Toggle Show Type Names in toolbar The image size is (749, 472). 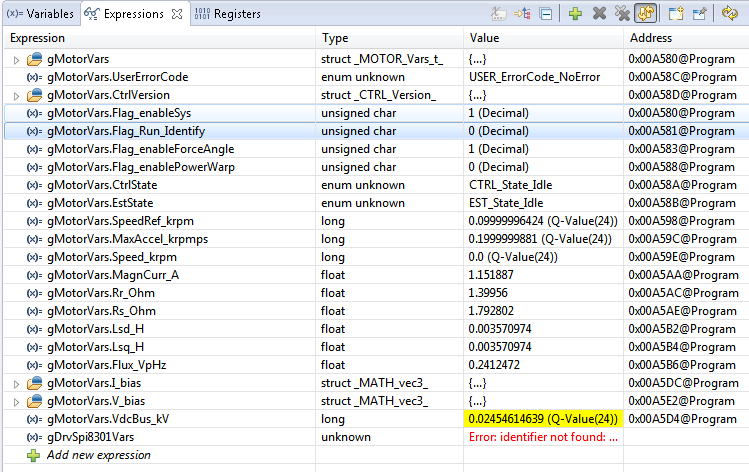[x=498, y=14]
